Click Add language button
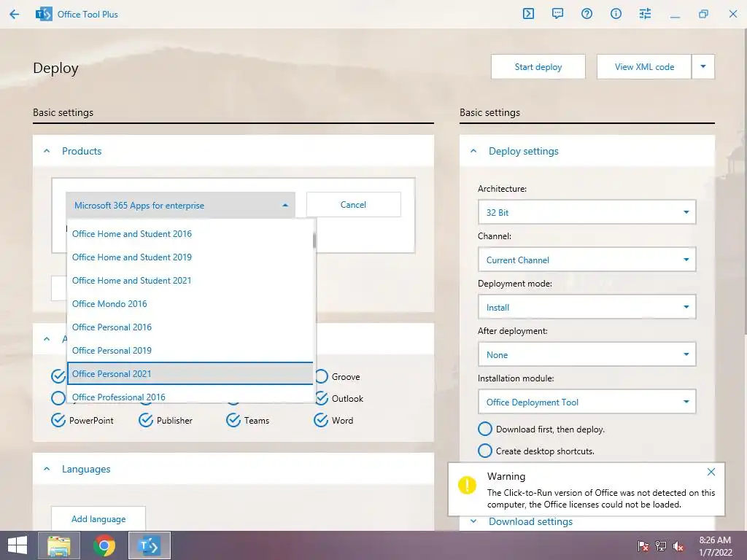 click(98, 518)
